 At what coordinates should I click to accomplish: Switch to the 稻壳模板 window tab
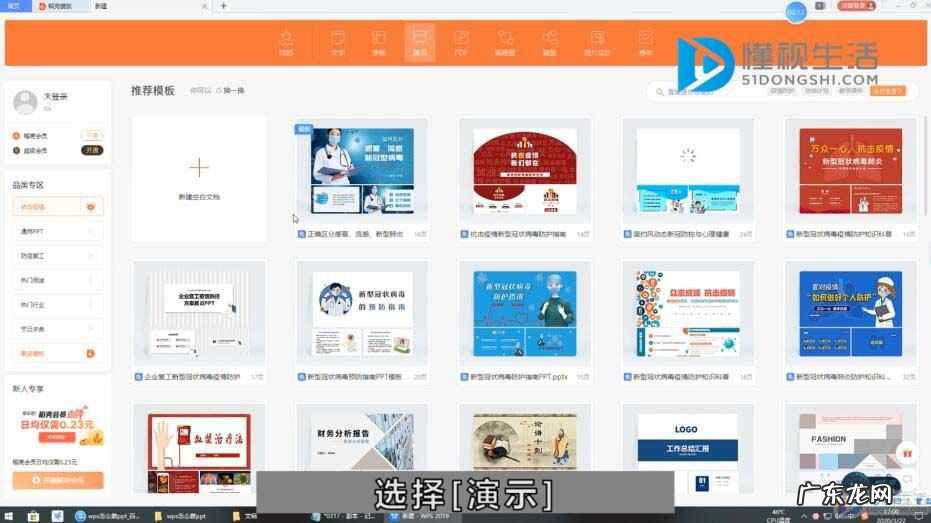point(59,6)
